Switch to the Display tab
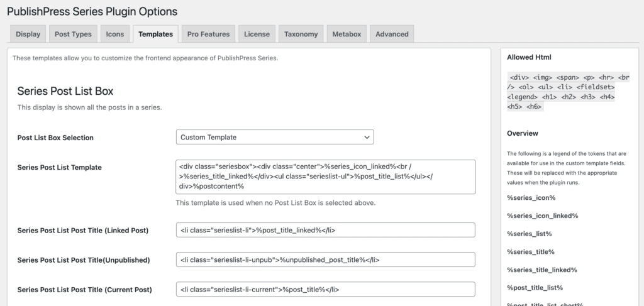 coord(28,34)
